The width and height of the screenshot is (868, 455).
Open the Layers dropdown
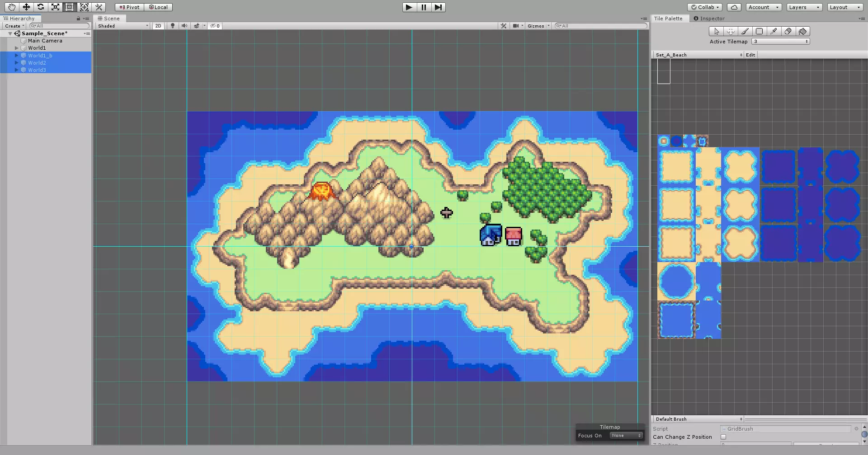pos(804,7)
